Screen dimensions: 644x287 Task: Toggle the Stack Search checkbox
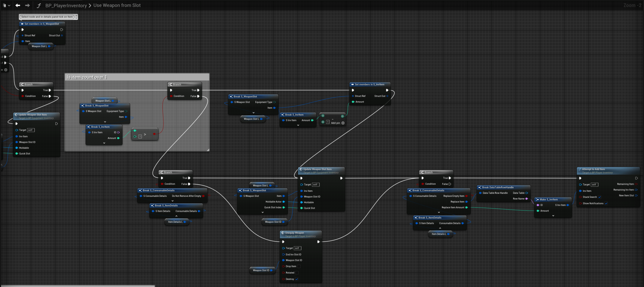[600, 197]
